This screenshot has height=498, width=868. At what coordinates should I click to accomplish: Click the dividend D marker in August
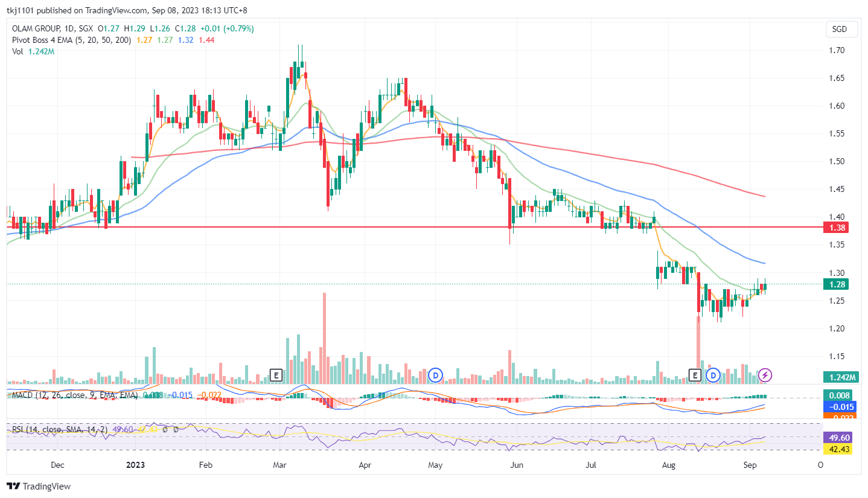713,375
